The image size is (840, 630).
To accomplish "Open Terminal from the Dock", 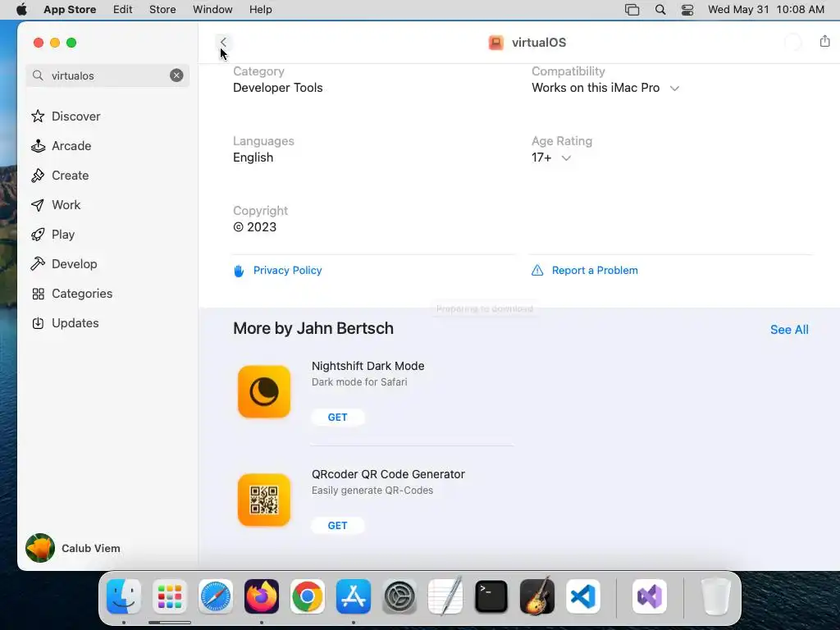I will point(491,596).
